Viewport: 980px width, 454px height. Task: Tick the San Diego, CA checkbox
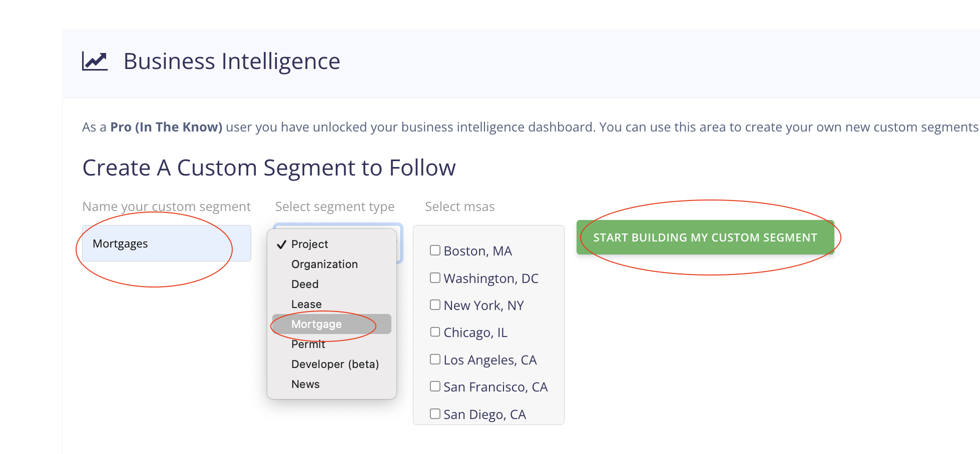pyautogui.click(x=435, y=414)
